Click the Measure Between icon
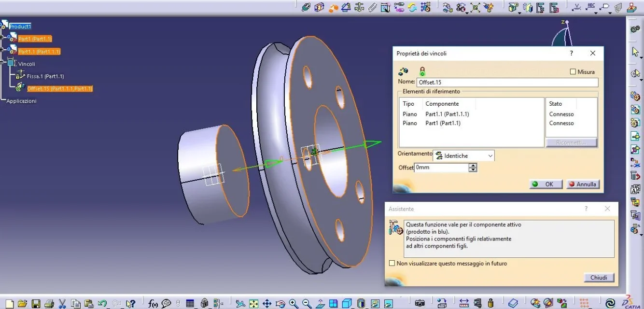 click(464, 303)
